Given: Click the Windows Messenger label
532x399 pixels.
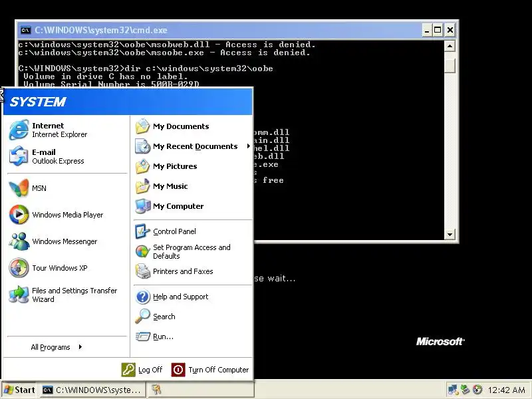Looking at the screenshot, I should [x=65, y=241].
